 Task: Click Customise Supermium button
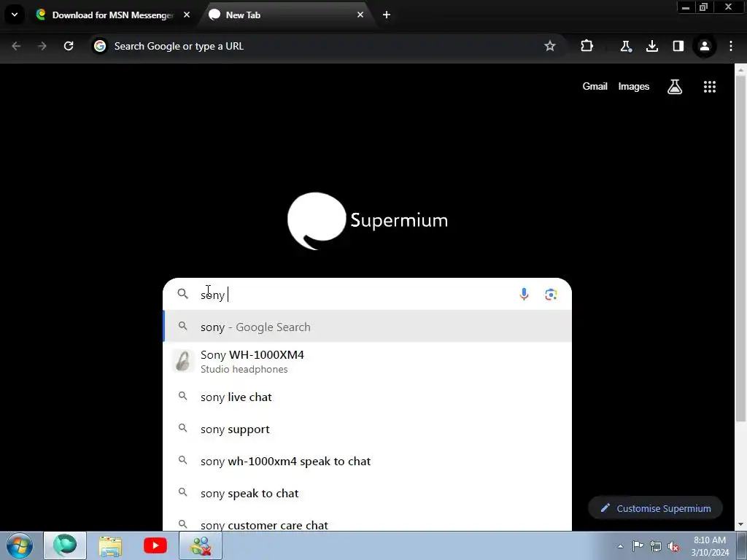pyautogui.click(x=655, y=508)
